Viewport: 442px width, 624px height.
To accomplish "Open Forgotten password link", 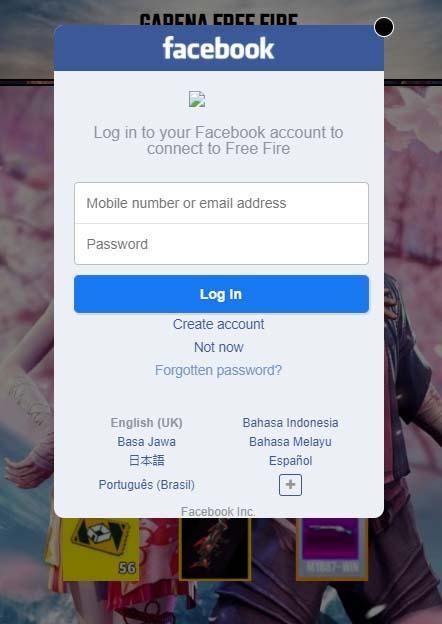I will [x=218, y=370].
